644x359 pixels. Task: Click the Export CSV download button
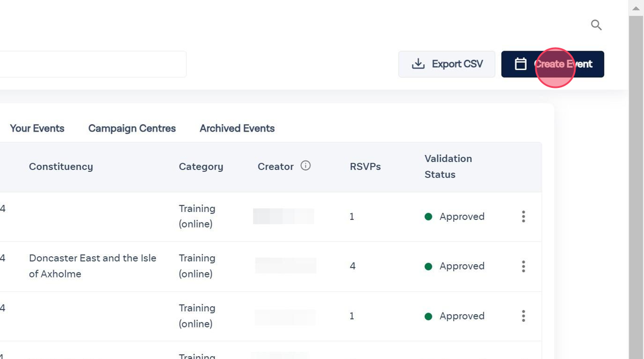pos(447,64)
